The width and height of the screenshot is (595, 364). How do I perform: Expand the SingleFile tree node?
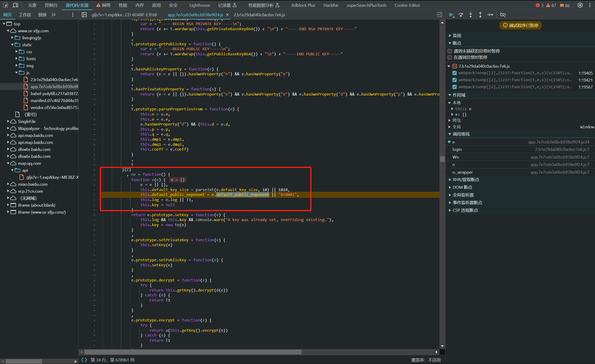coord(8,121)
